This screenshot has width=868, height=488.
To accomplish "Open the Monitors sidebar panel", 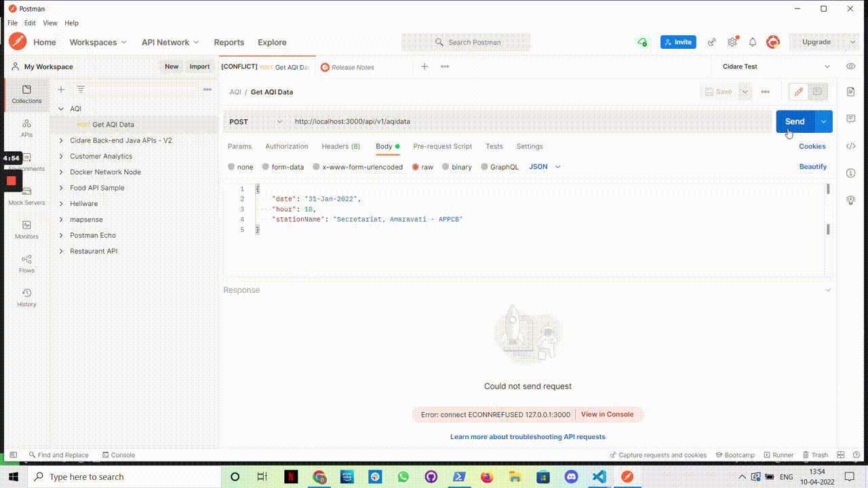I will (x=26, y=230).
